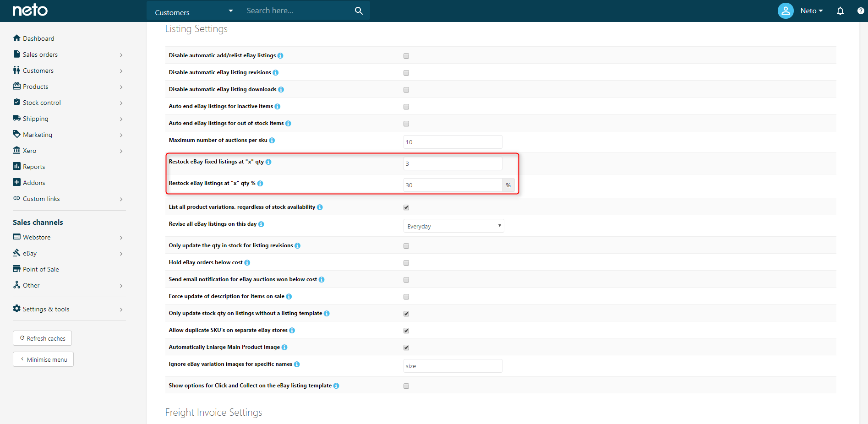Screen dimensions: 868x424
Task: Show info for Revise all eBay listings on this day
Action: coord(261,224)
